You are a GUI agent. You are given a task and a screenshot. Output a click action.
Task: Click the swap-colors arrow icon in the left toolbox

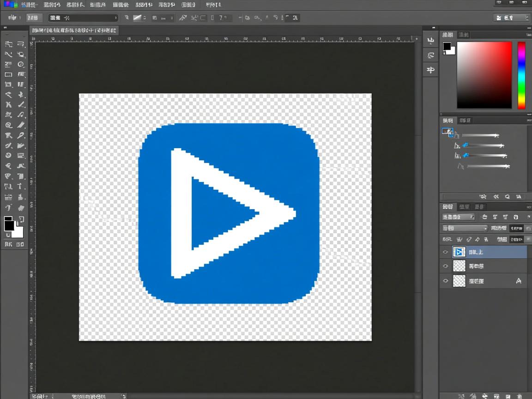(21, 219)
